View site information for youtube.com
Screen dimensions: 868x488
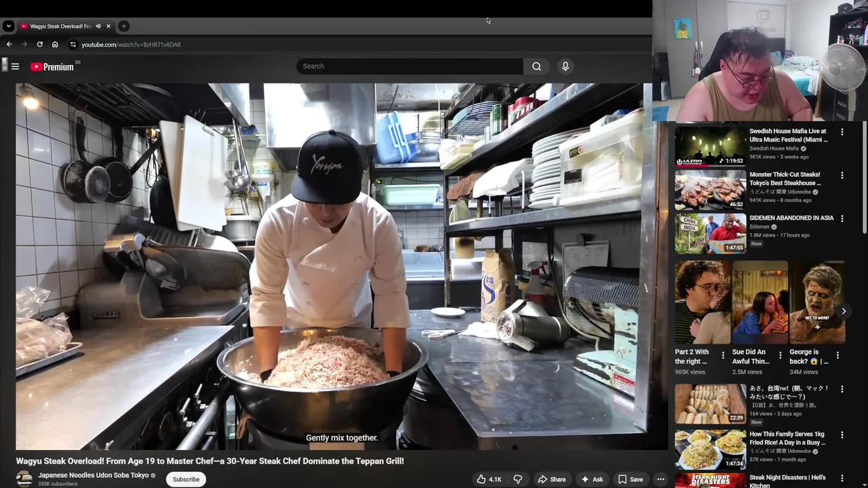73,44
